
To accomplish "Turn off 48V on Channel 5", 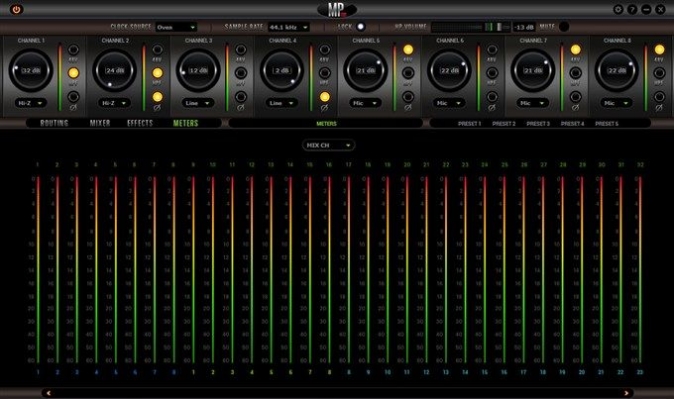I will coord(408,49).
